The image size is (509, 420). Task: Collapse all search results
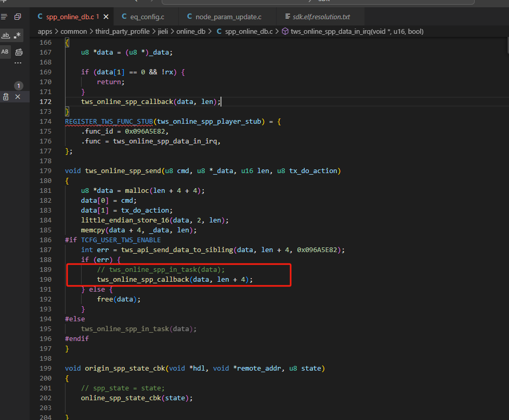(18, 17)
